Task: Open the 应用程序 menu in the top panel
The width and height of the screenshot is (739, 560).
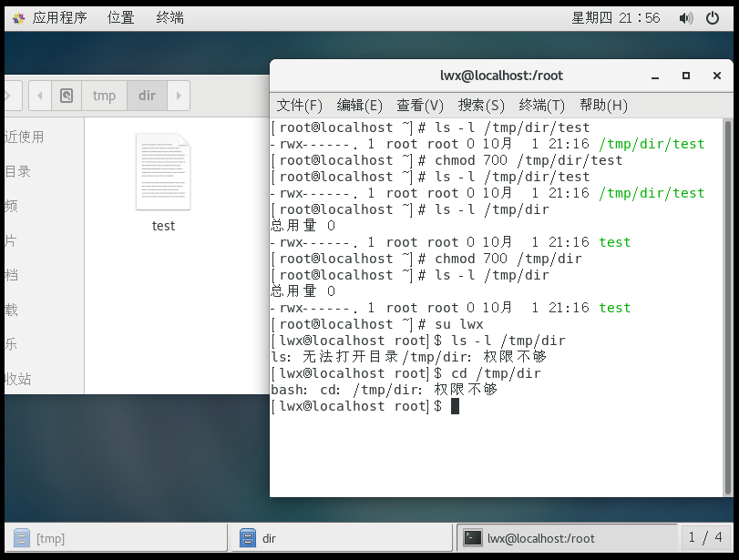Action: [x=59, y=17]
